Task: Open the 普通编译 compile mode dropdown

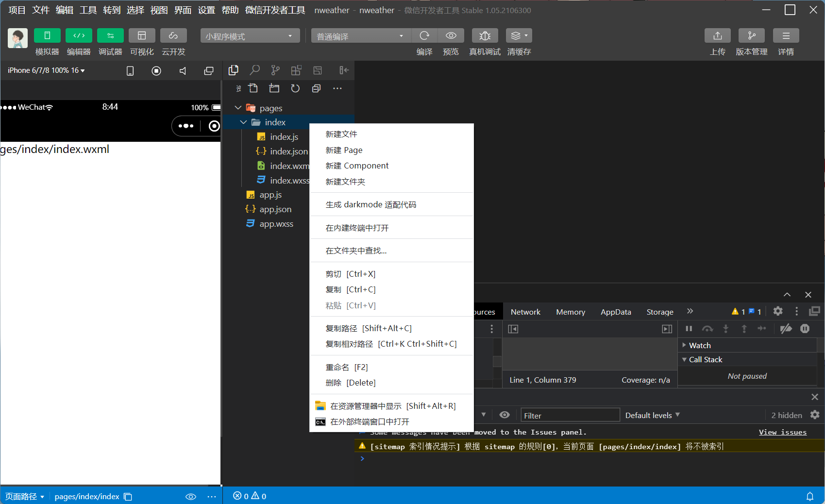Action: pos(361,36)
